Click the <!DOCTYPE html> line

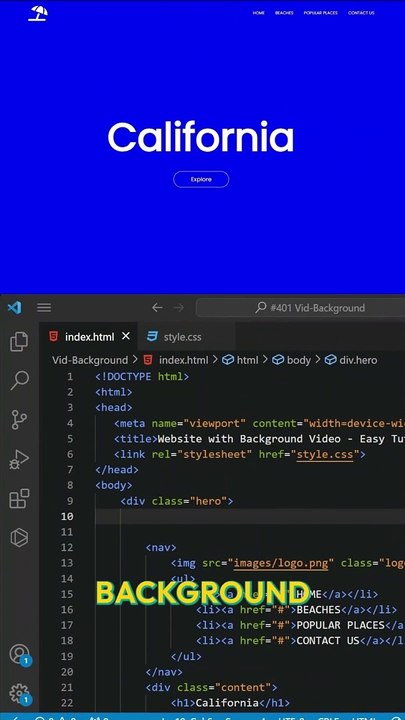click(142, 377)
